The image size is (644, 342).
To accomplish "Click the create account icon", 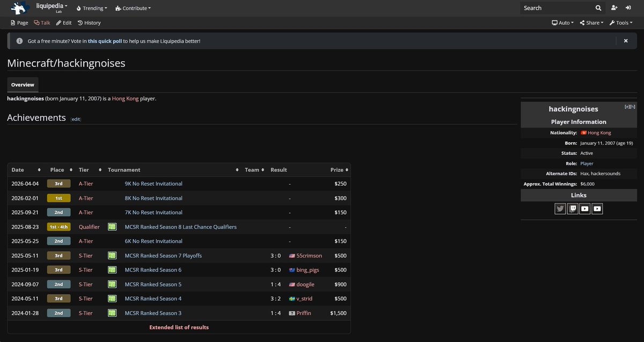I will tap(614, 8).
